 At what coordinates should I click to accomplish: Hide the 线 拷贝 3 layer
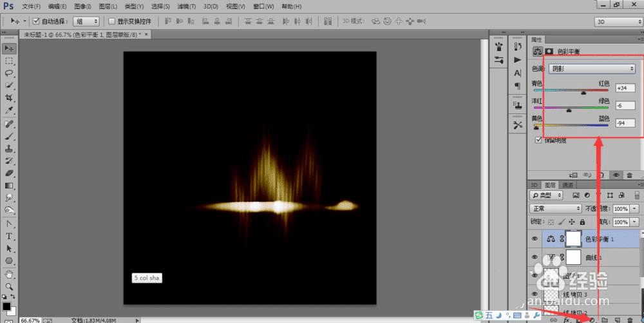point(535,294)
